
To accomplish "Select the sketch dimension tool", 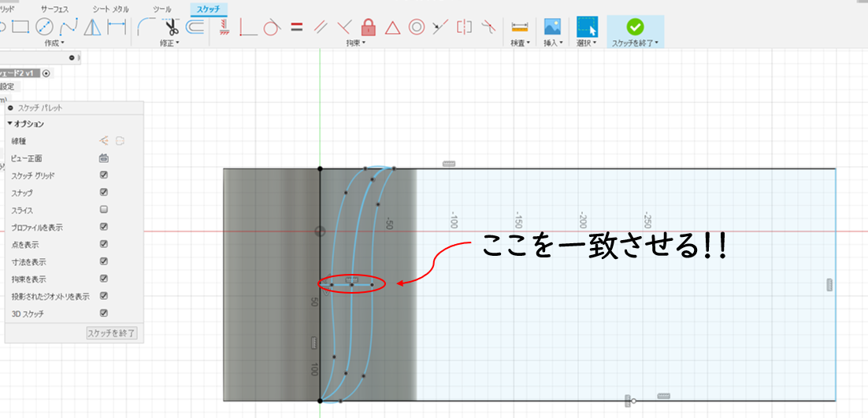I will point(117,27).
